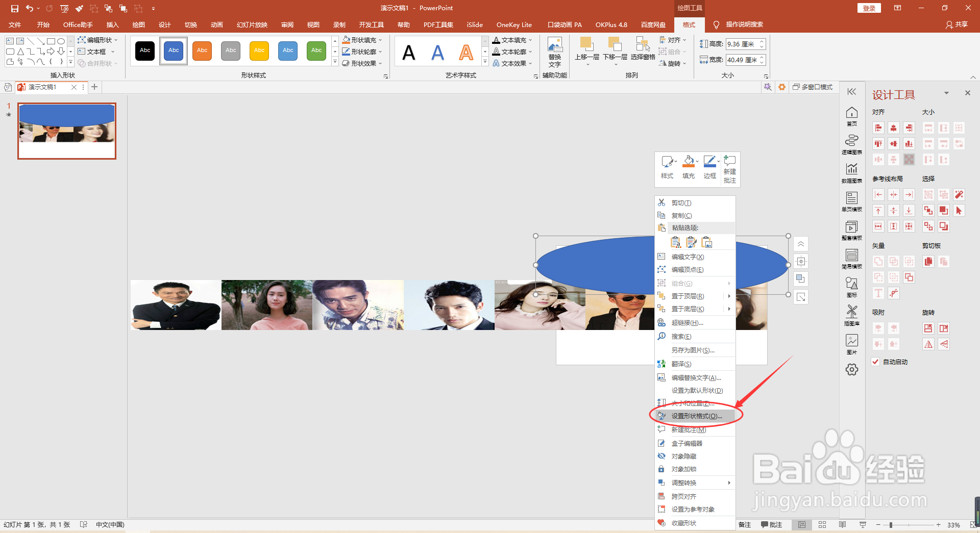Choose Save as Picture (另存为图片) in context menu

(695, 350)
